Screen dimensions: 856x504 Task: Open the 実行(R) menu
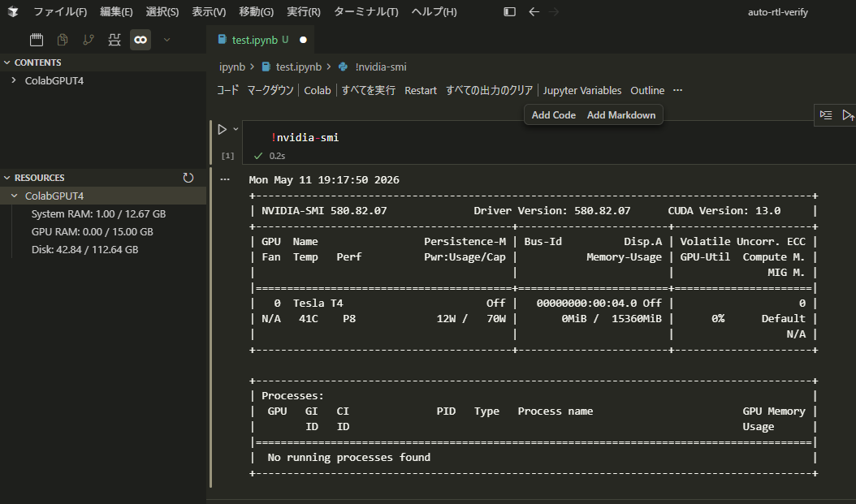coord(304,11)
